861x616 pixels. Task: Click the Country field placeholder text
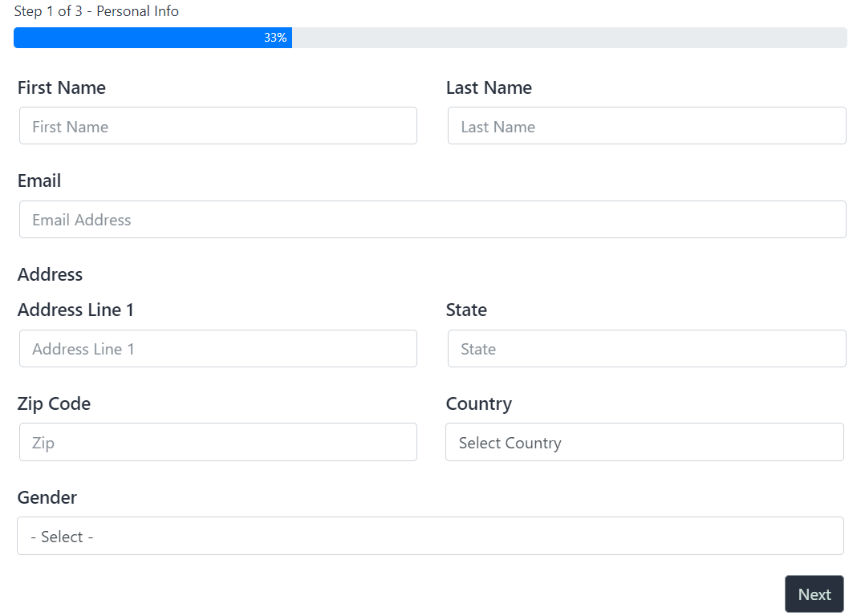coord(510,442)
